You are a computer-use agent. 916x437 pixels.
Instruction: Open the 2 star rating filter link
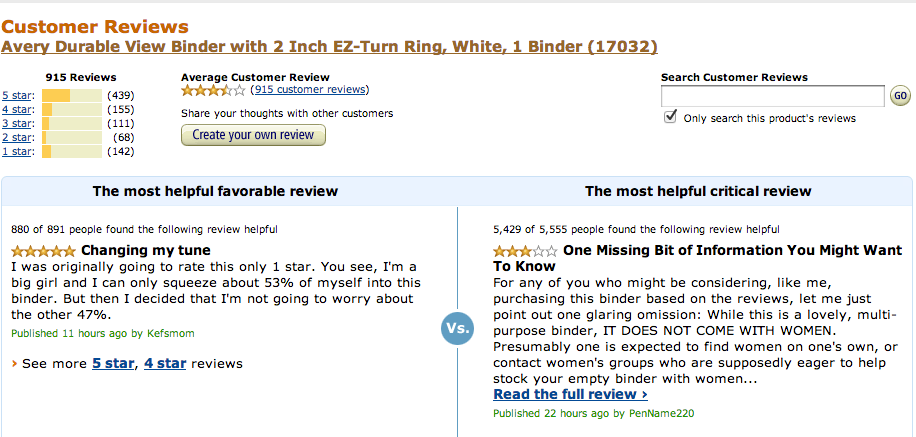pyautogui.click(x=19, y=138)
